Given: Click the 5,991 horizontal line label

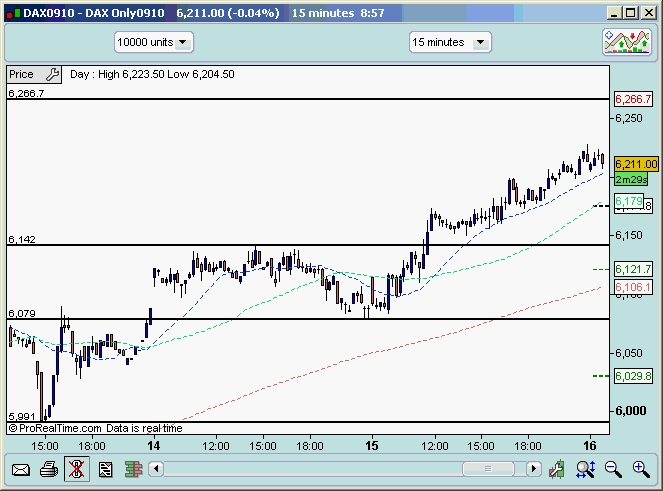Looking at the screenshot, I should tap(22, 417).
